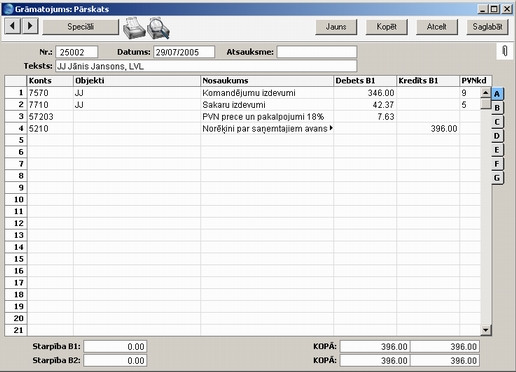Select row number 1 header

point(16,93)
